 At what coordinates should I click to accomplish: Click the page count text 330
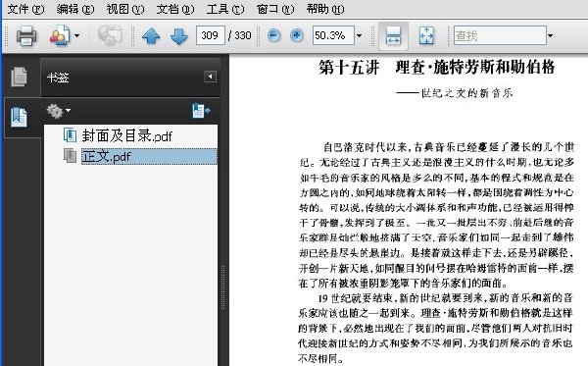243,35
